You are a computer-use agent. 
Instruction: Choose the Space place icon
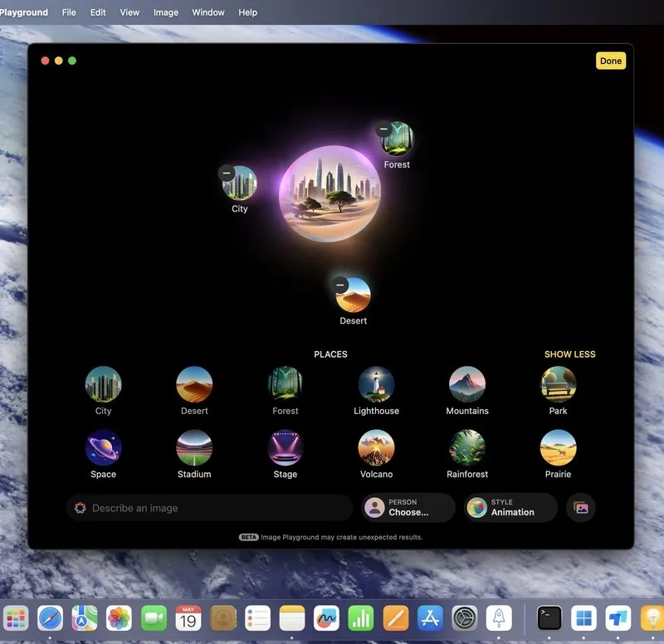(x=104, y=448)
